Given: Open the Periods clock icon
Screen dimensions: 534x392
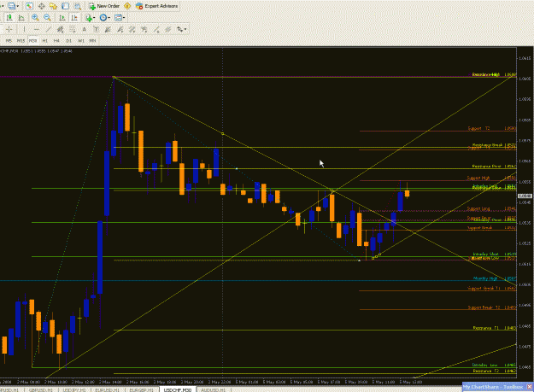Looking at the screenshot, I should [103, 18].
